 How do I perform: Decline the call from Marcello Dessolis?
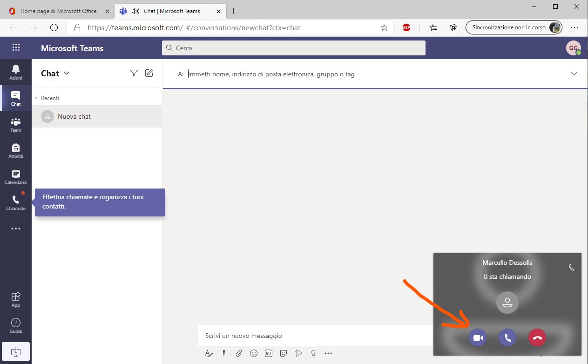coord(537,338)
